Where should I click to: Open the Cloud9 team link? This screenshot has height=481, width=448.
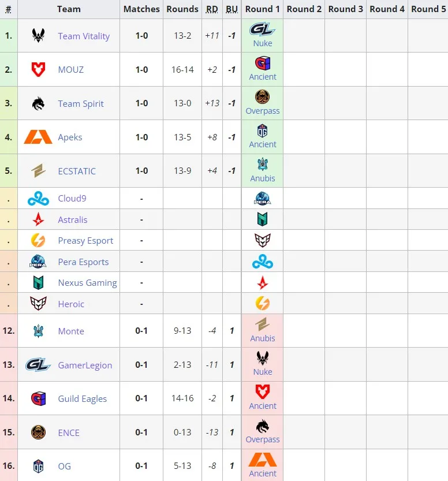(x=72, y=199)
